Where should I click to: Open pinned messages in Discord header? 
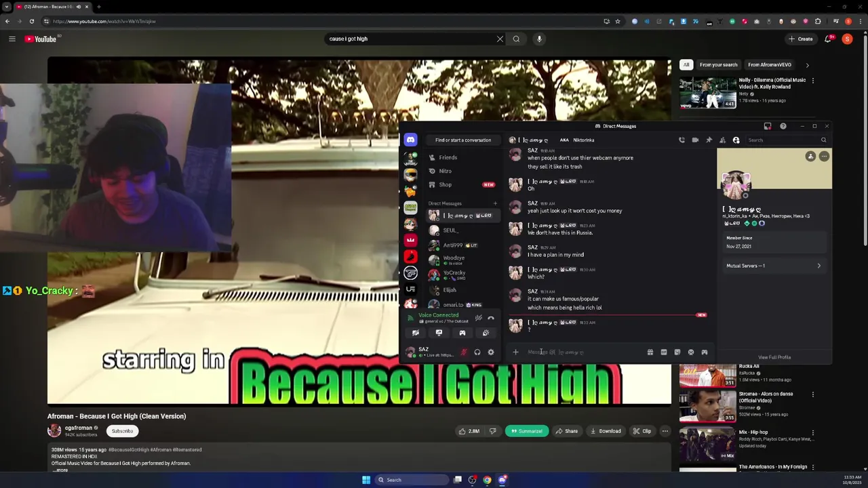click(x=709, y=140)
